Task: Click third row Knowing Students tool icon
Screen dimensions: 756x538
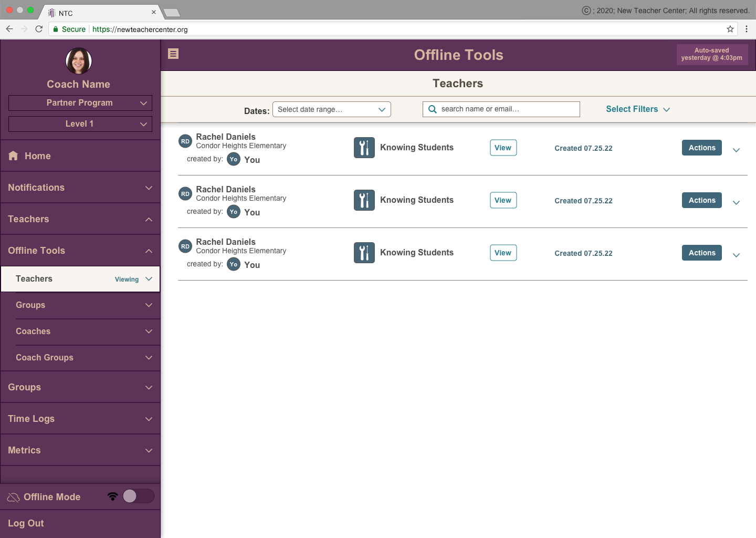Action: tap(364, 253)
